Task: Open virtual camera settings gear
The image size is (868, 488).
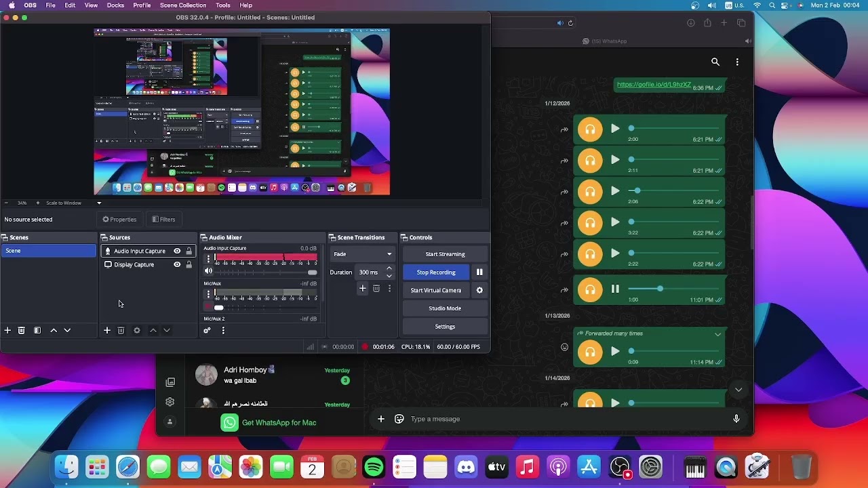Action: click(x=479, y=290)
